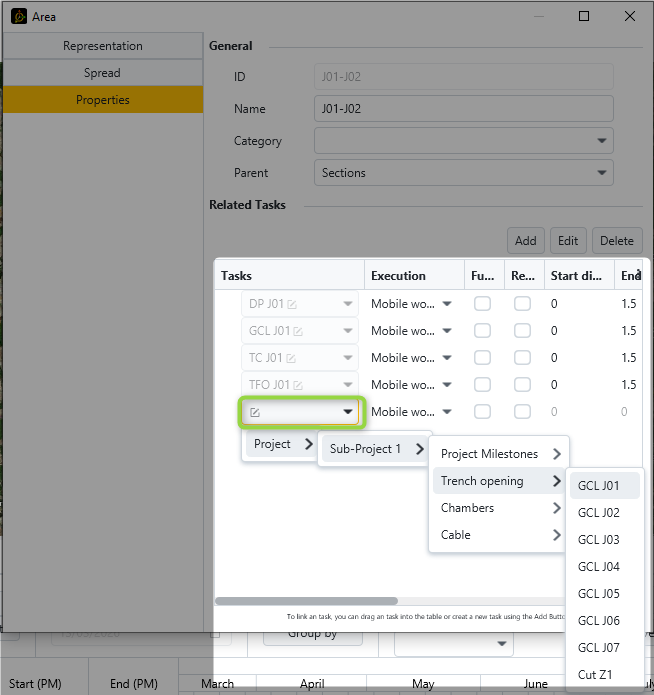Switch to the Representation tab
The height and width of the screenshot is (695, 654).
coord(103,46)
